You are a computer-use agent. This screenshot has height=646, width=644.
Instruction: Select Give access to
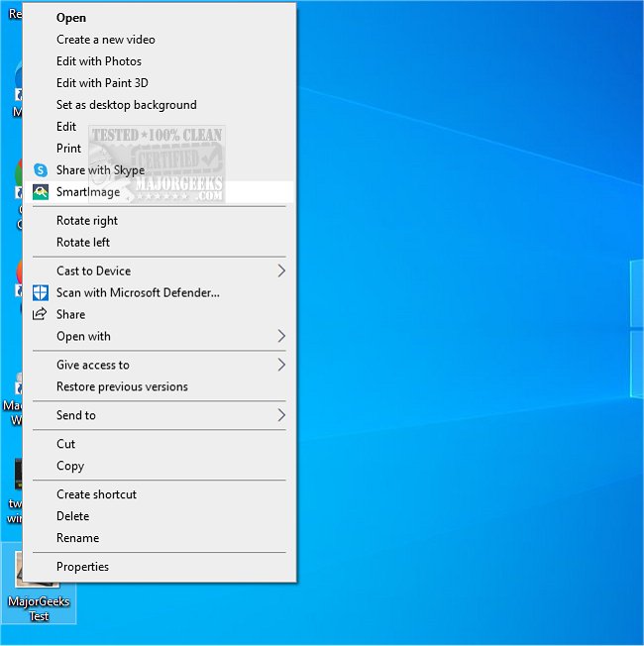coord(160,365)
